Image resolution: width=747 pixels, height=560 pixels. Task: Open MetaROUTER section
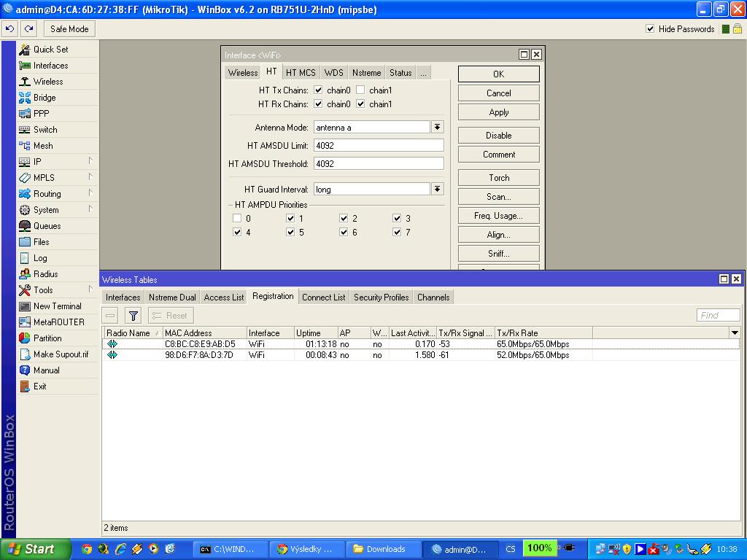(58, 322)
